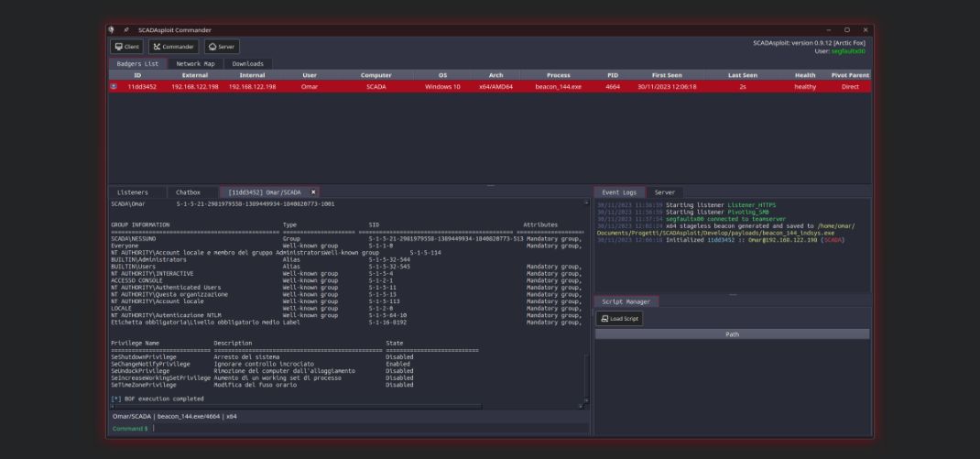Viewport: 980px width, 459px height.
Task: Click Listener_HTTPS in the event log
Action: click(x=752, y=205)
